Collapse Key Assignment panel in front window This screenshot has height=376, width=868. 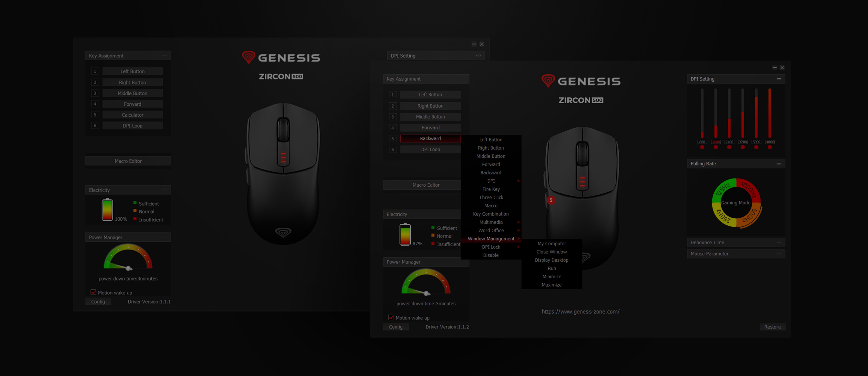pos(463,79)
